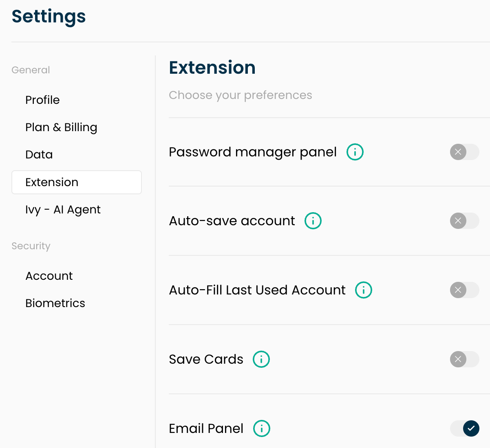The height and width of the screenshot is (448, 490).
Task: Show info for Auto-save account
Action: pos(313,221)
